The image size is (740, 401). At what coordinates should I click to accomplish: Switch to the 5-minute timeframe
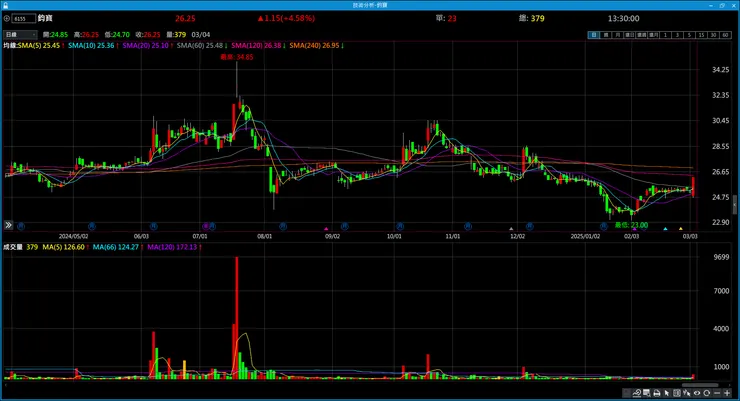[x=689, y=35]
